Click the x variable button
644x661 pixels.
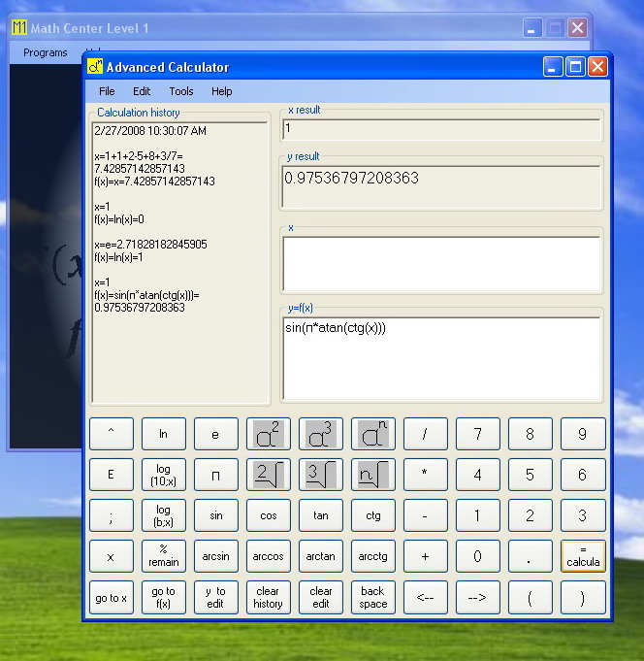[112, 556]
